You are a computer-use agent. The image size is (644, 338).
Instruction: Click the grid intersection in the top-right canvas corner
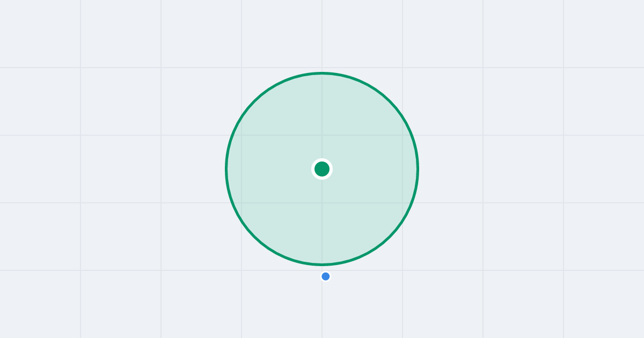pos(563,68)
